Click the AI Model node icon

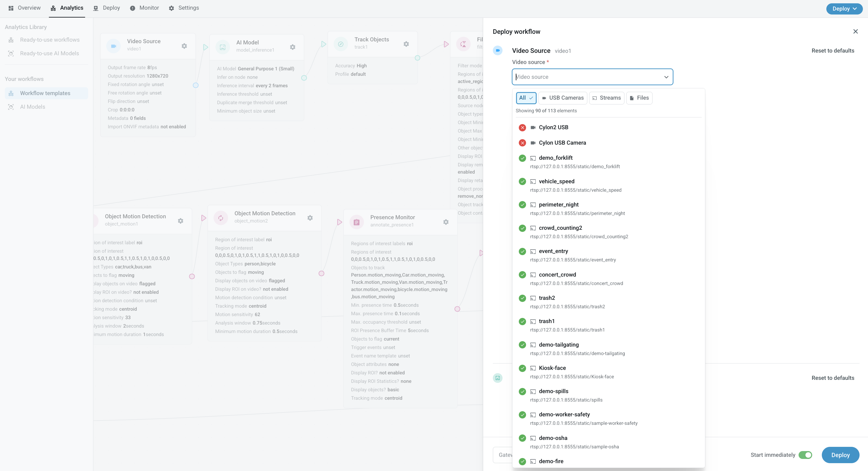point(222,47)
